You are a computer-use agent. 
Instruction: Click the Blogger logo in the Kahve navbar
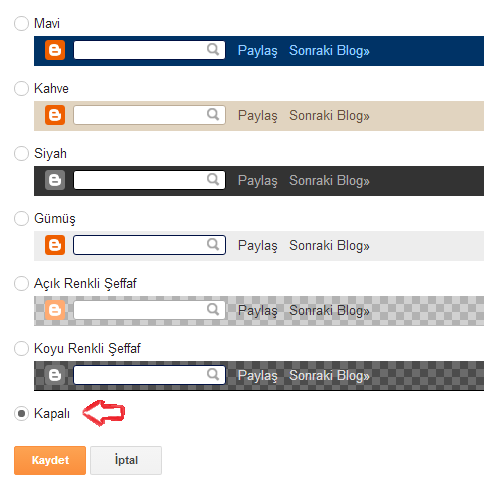click(55, 115)
